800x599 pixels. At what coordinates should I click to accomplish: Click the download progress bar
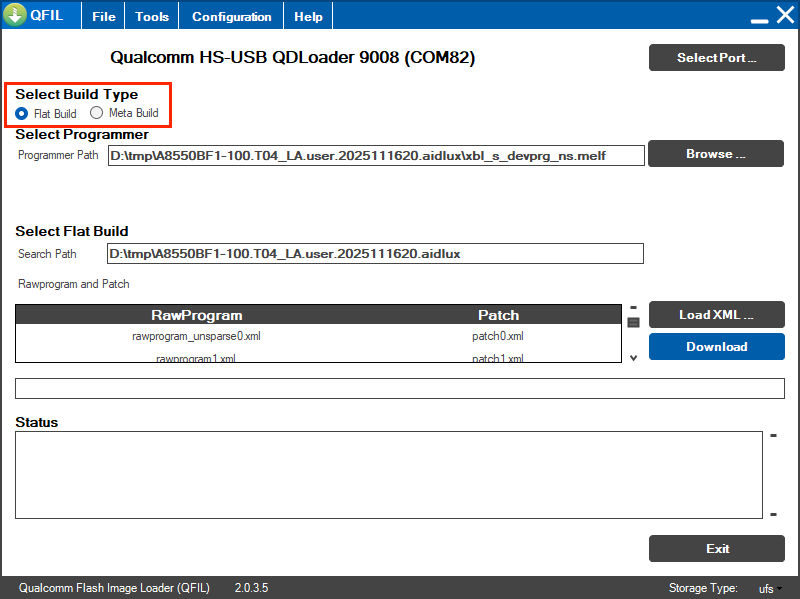(x=400, y=389)
